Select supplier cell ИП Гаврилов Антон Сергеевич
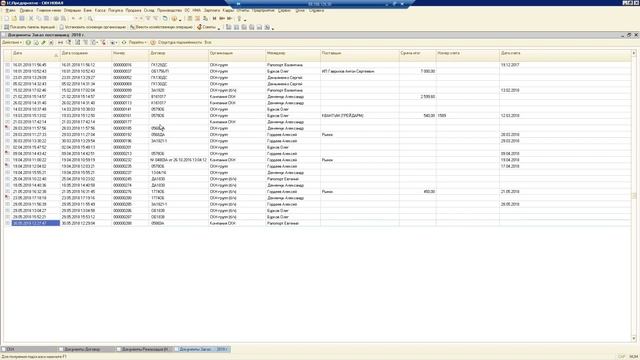 click(360, 71)
